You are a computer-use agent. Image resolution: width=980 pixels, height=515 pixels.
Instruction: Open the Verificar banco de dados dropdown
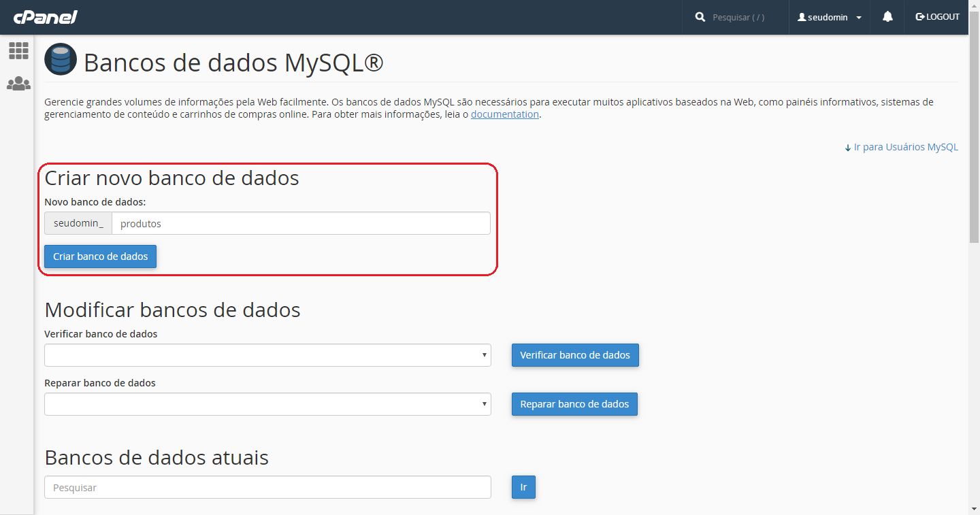267,355
